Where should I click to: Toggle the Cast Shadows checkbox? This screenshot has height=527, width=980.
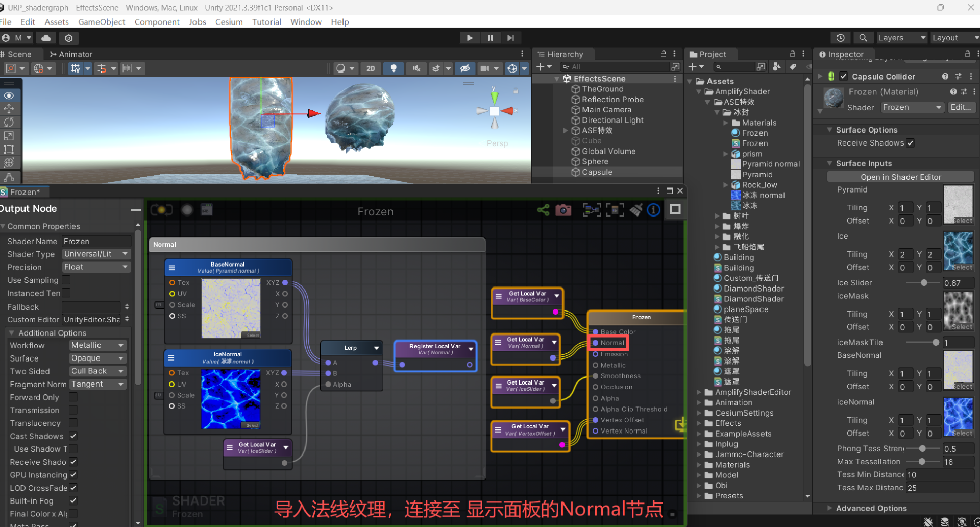pyautogui.click(x=73, y=436)
